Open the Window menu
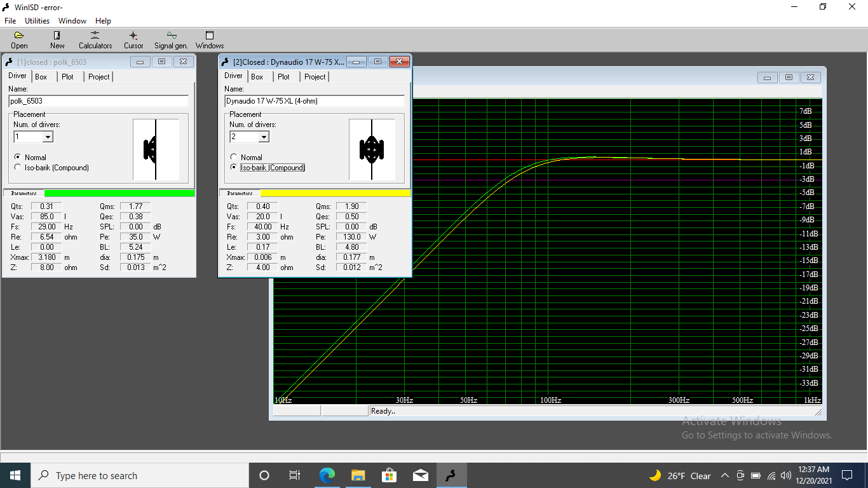 tap(72, 21)
